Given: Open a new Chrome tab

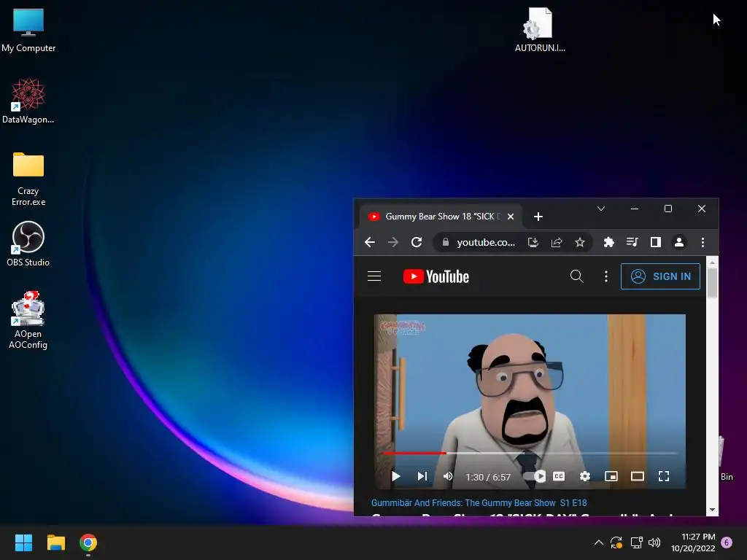Looking at the screenshot, I should pos(538,217).
